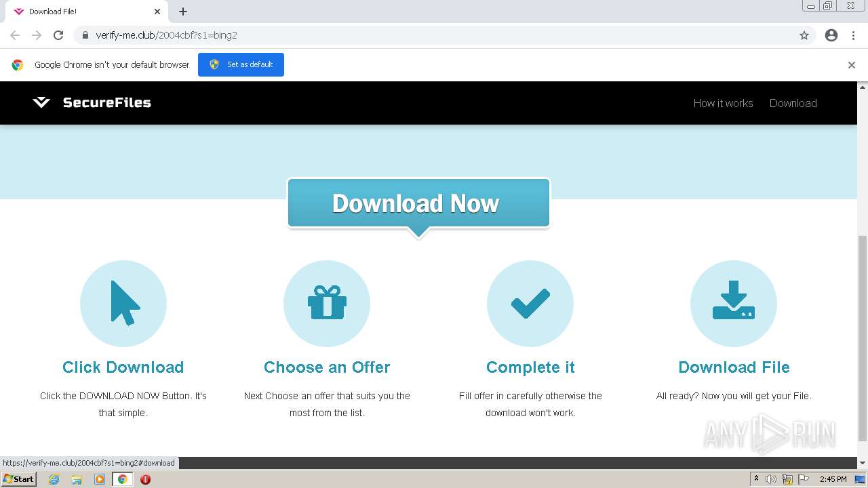Screen dimensions: 868x488
Task: Open Windows Explorer folder in taskbar
Action: (77, 479)
